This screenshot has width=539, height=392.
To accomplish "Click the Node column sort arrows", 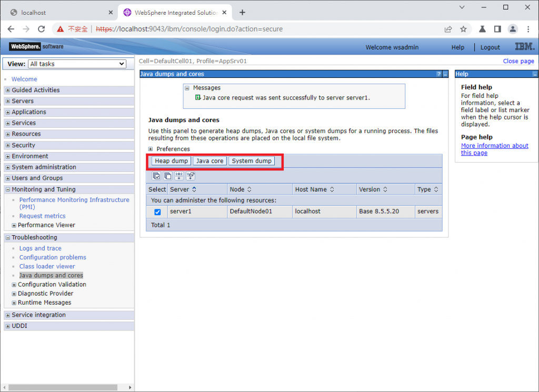I will pyautogui.click(x=249, y=189).
